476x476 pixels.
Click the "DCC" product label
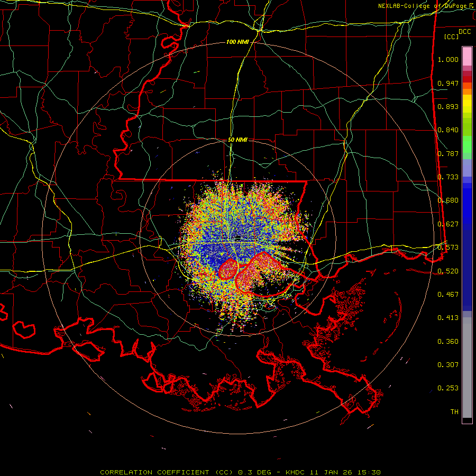464,31
